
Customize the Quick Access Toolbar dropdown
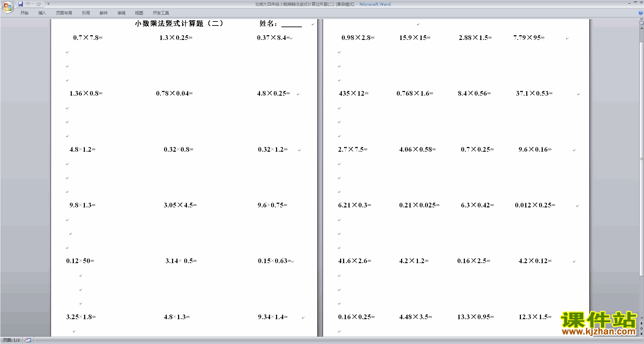(x=48, y=4)
